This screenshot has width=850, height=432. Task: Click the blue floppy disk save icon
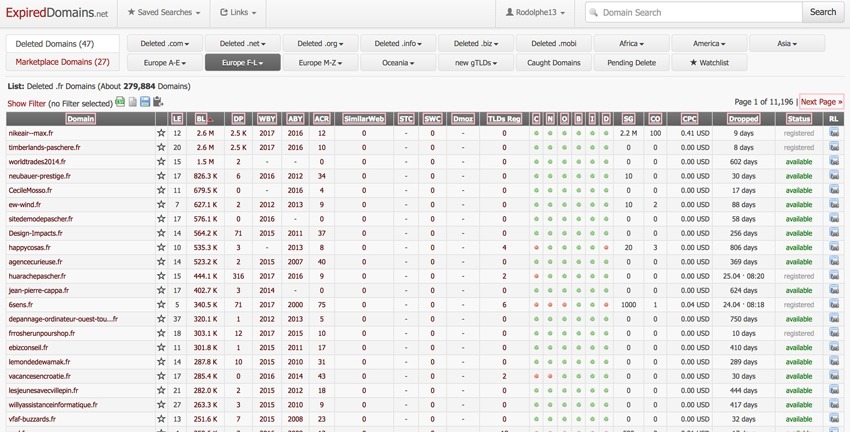145,102
